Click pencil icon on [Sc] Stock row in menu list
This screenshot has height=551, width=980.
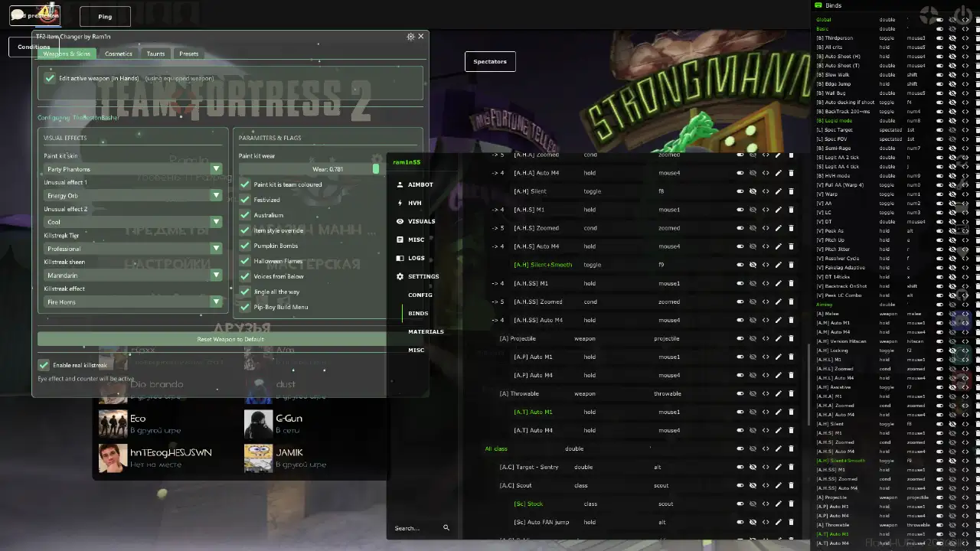[x=778, y=504]
